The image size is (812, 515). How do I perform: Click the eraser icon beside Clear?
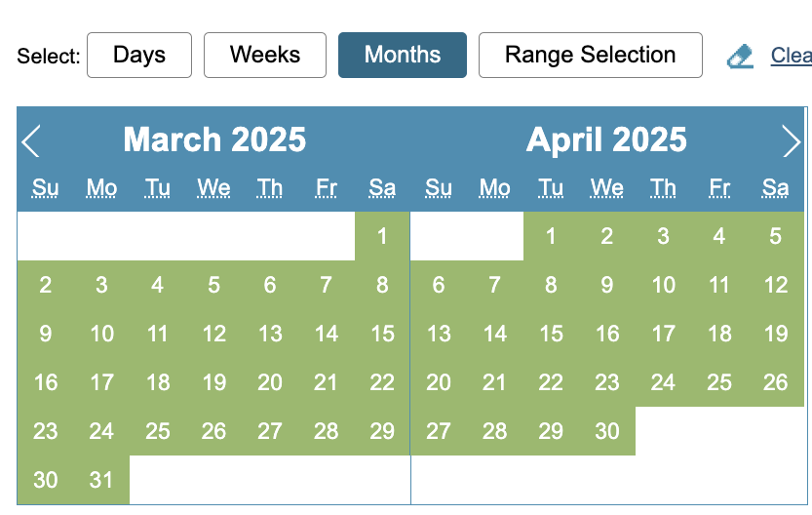pos(741,57)
